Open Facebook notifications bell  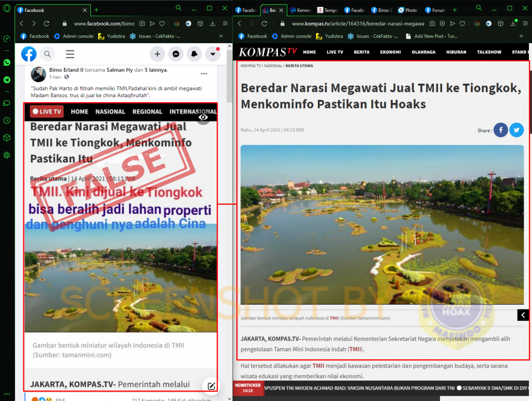pos(194,54)
